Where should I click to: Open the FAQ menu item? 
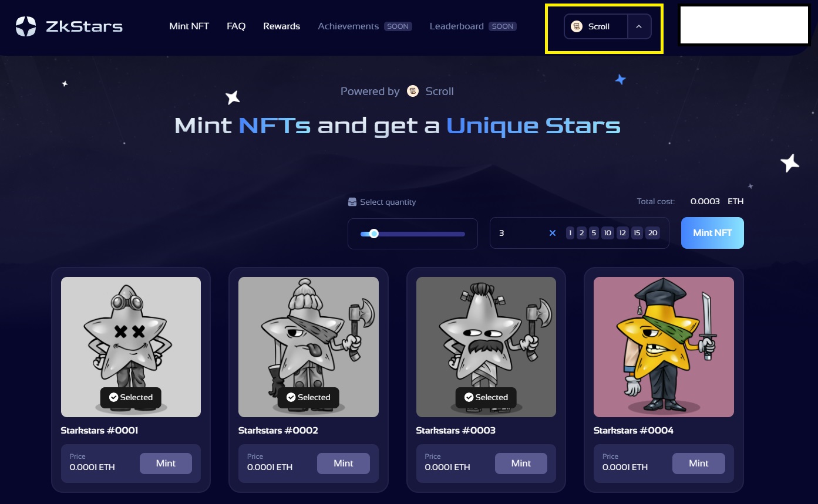(x=236, y=26)
